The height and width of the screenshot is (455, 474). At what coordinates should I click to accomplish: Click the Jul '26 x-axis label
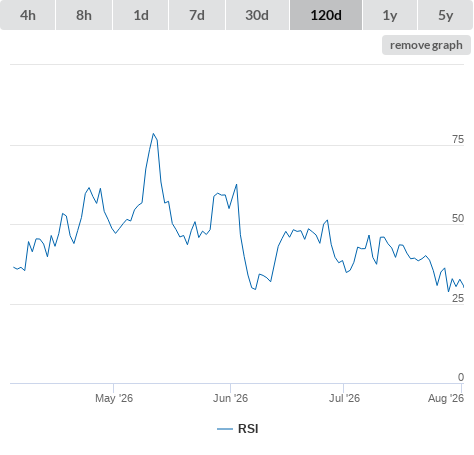(344, 398)
